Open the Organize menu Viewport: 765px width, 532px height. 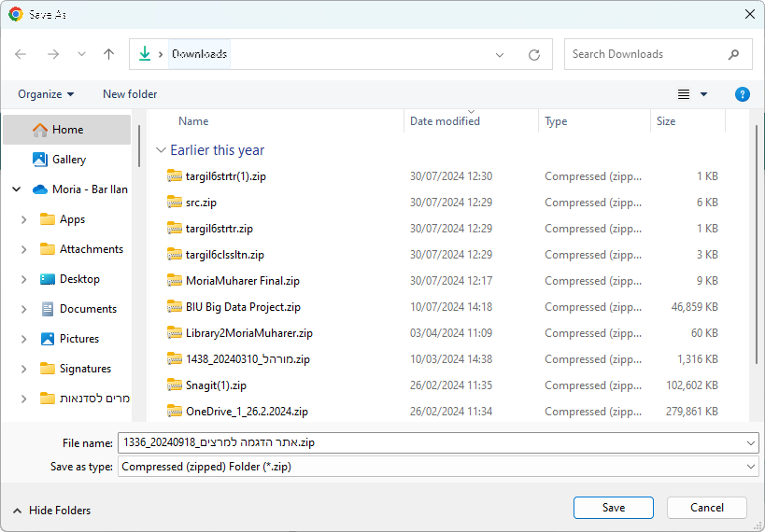[46, 94]
